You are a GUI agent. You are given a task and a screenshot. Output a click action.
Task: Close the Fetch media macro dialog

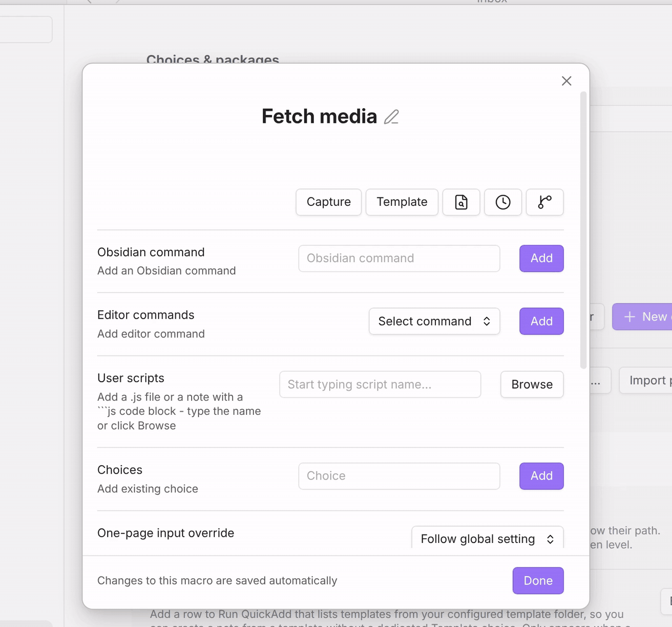pyautogui.click(x=566, y=81)
